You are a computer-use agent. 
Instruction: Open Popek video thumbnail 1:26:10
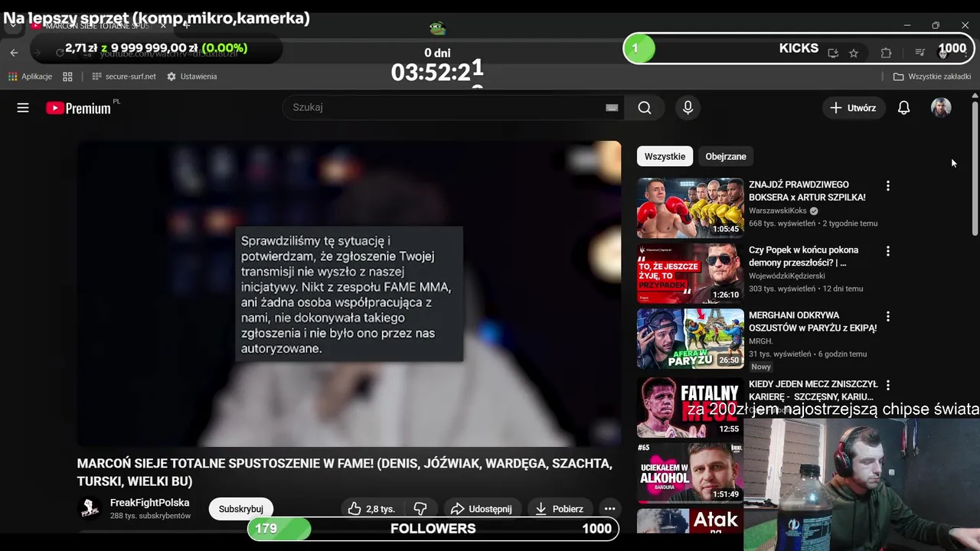pyautogui.click(x=690, y=273)
